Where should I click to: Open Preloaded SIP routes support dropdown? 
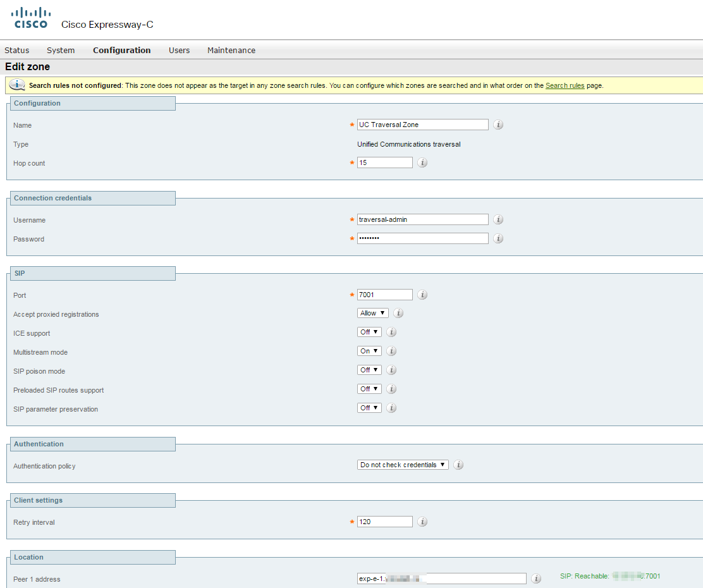click(x=369, y=389)
